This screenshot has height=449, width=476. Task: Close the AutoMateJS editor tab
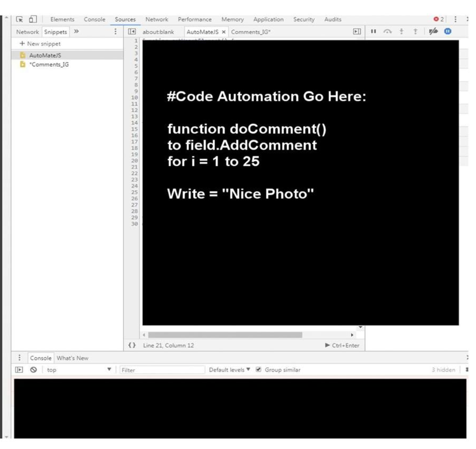(x=223, y=32)
